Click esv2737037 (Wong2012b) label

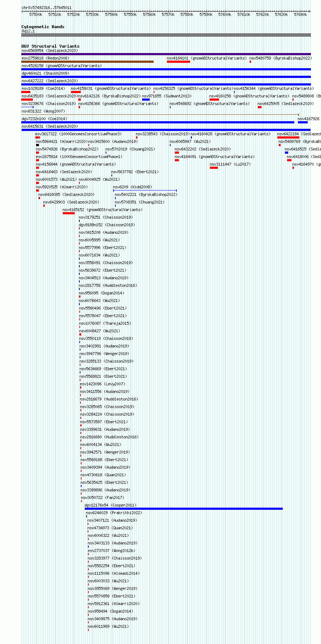111,551
